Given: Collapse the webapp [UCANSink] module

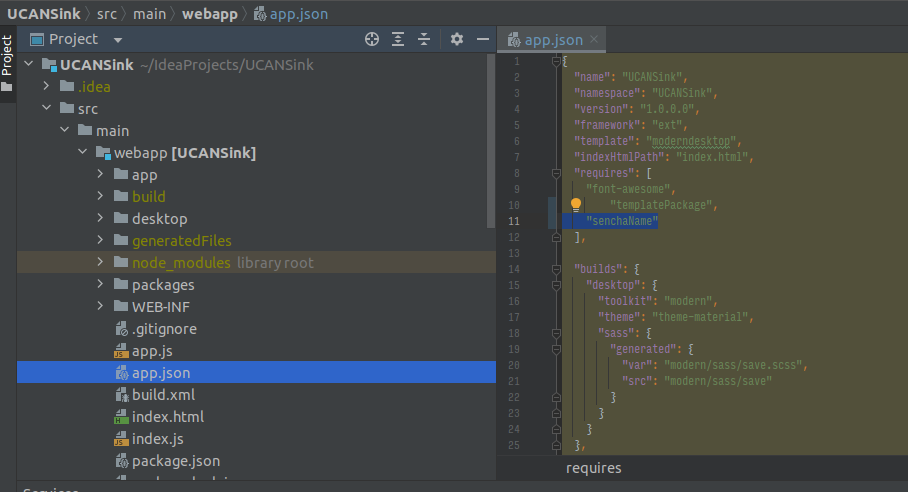Looking at the screenshot, I should [82, 152].
